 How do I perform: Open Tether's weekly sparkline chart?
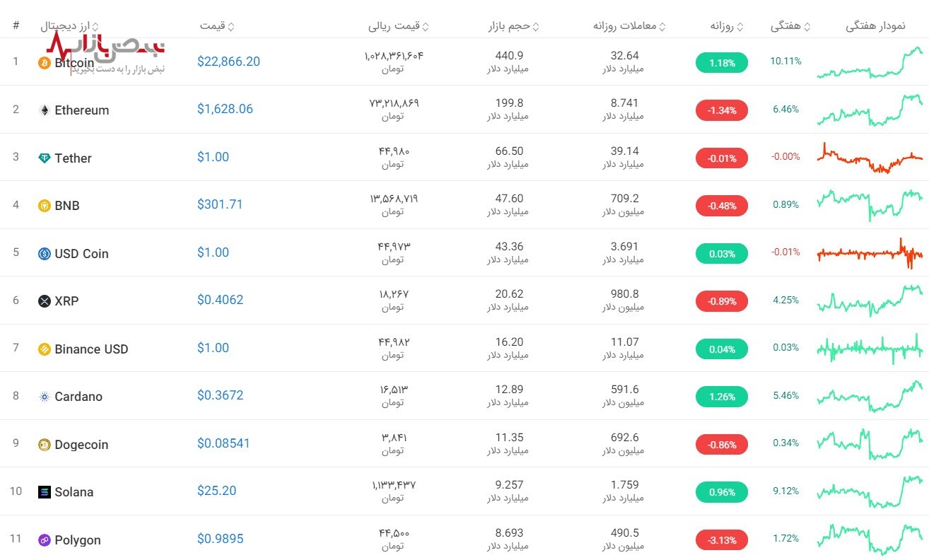(x=870, y=158)
